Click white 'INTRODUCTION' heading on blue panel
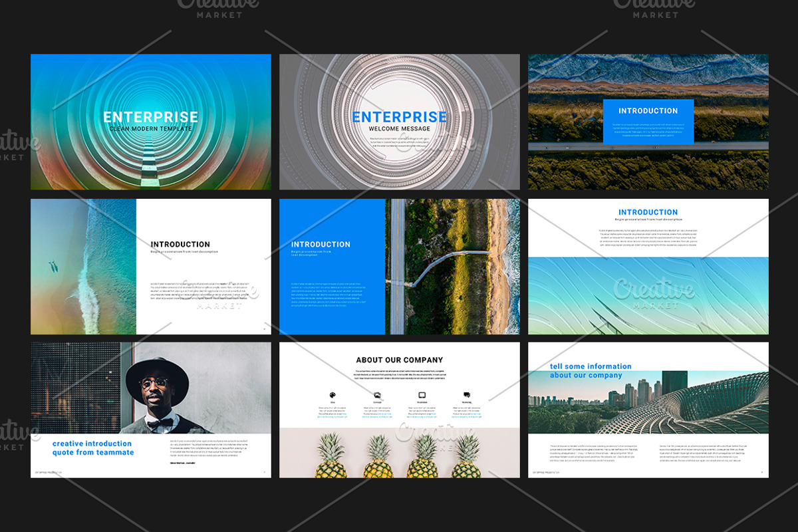Viewport: 798px width, 532px height. (321, 244)
